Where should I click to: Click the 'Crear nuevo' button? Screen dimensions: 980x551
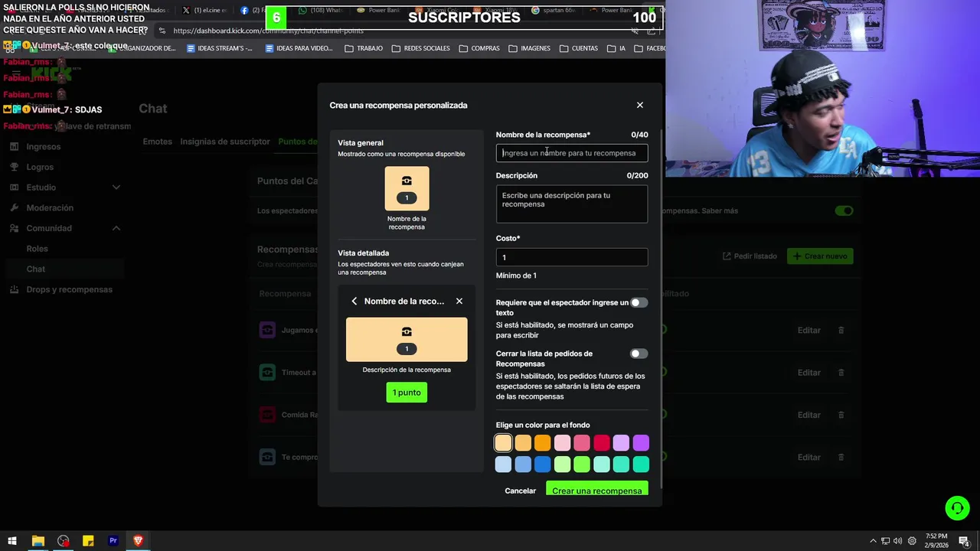819,256
